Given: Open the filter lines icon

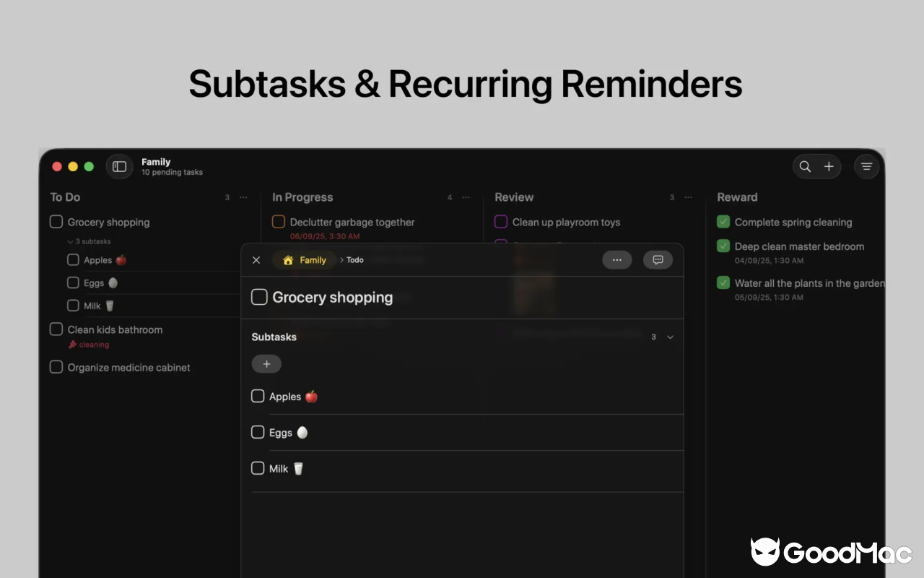Looking at the screenshot, I should (867, 167).
